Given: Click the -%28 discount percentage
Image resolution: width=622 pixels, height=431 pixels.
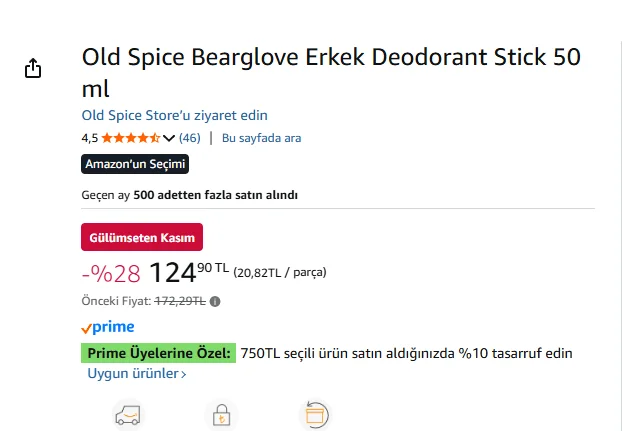Looking at the screenshot, I should click(111, 272).
